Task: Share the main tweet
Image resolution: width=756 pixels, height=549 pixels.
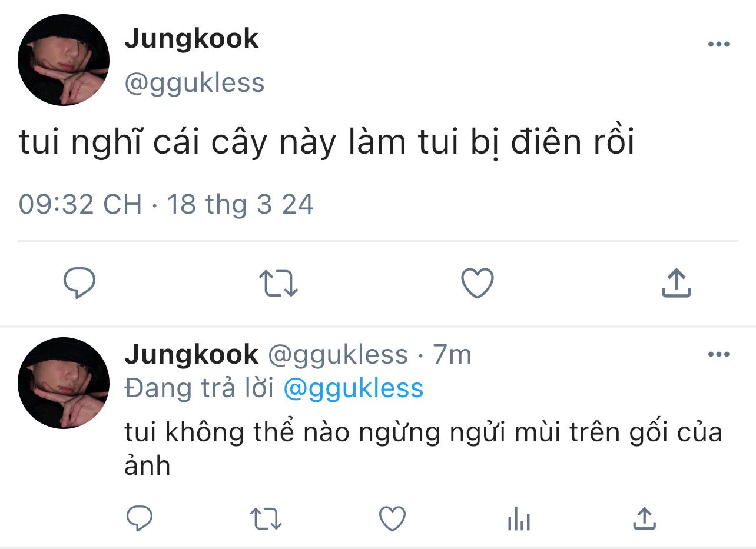Action: point(676,284)
